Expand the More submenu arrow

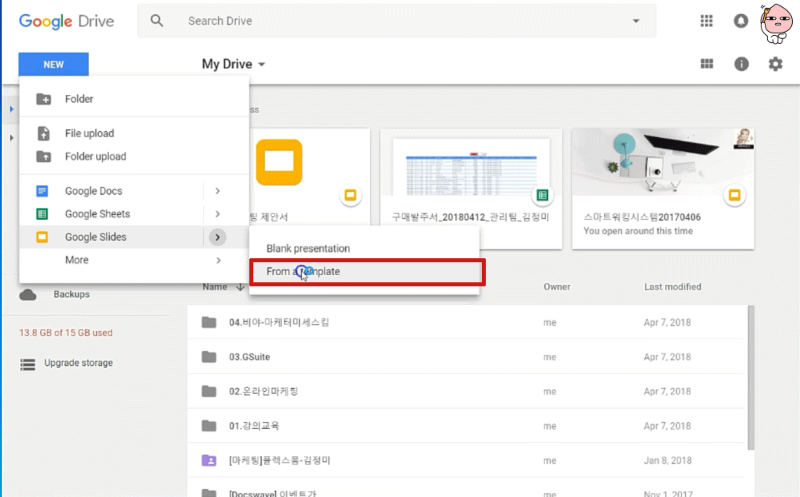(218, 260)
